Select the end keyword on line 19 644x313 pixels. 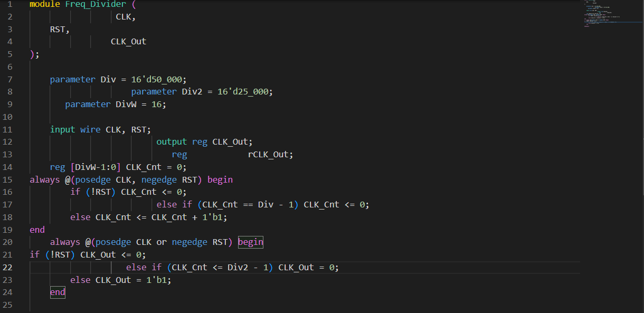37,230
